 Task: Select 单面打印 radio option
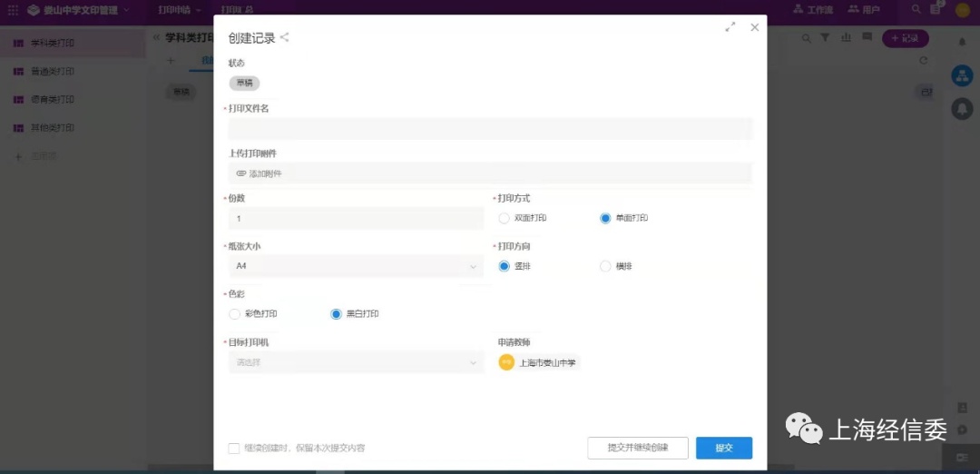tap(605, 218)
